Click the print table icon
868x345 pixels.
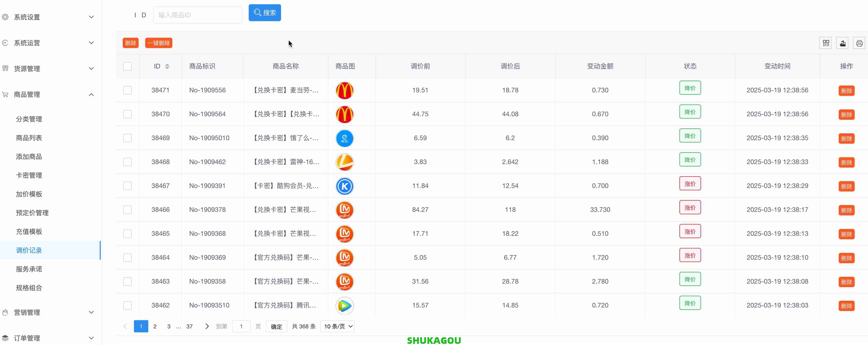point(859,43)
